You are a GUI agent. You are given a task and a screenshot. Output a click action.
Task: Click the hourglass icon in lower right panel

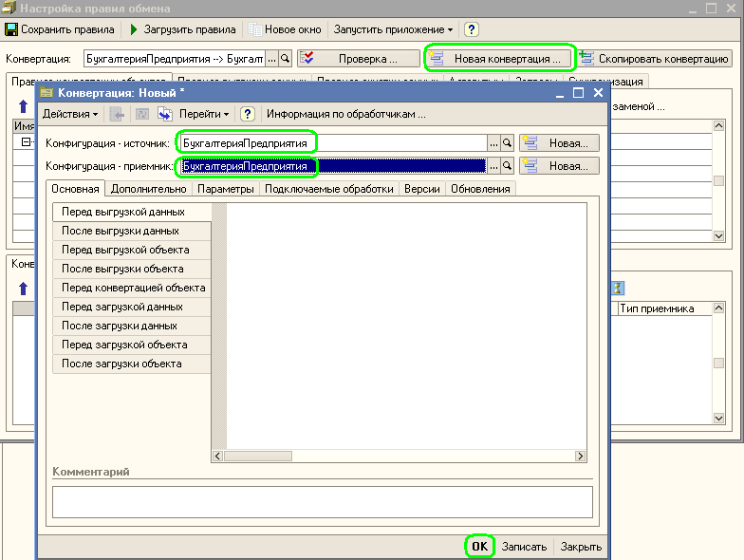[x=617, y=289]
